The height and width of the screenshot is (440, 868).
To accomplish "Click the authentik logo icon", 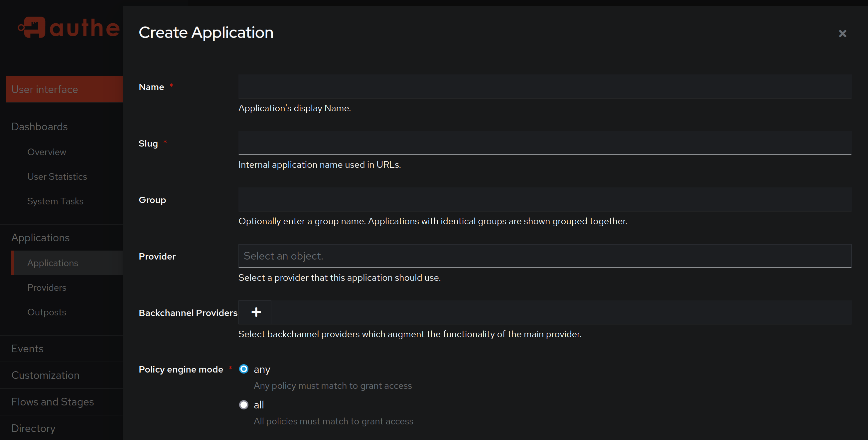I will pos(32,27).
